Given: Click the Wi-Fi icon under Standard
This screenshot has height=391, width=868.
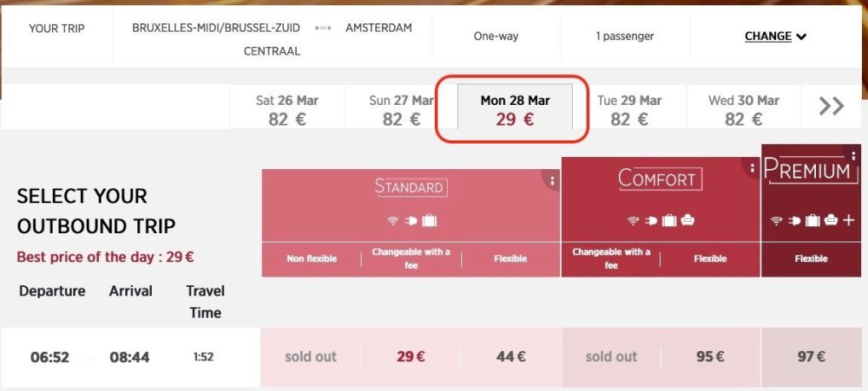Looking at the screenshot, I should [x=393, y=221].
